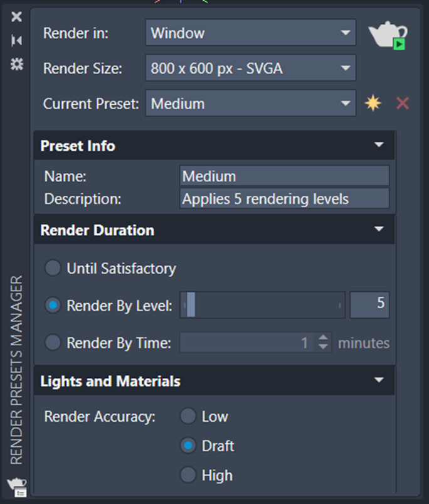Screen dimensions: 429x504
Task: Toggle palette auto-hide icon
Action: [x=16, y=41]
